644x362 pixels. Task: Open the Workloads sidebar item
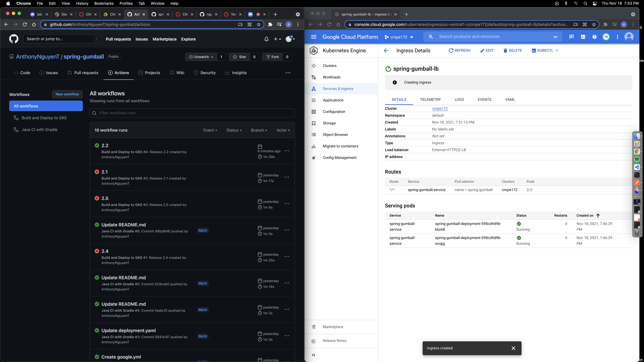click(x=331, y=77)
